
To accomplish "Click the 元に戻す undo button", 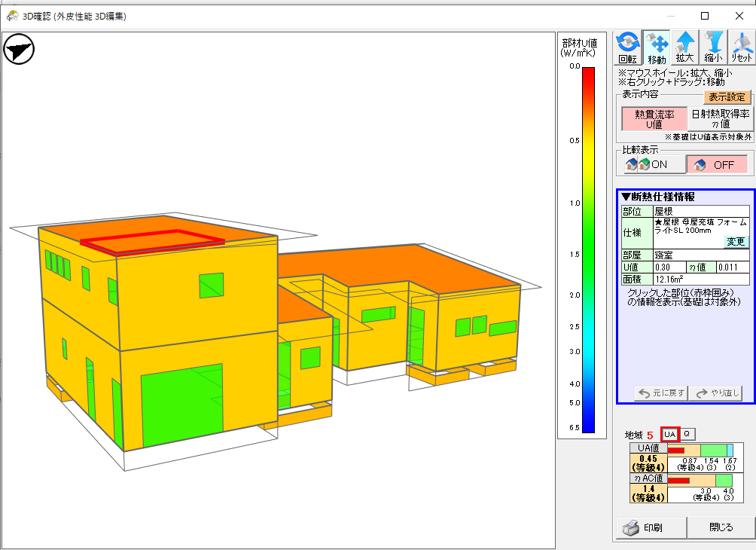I will click(x=661, y=393).
